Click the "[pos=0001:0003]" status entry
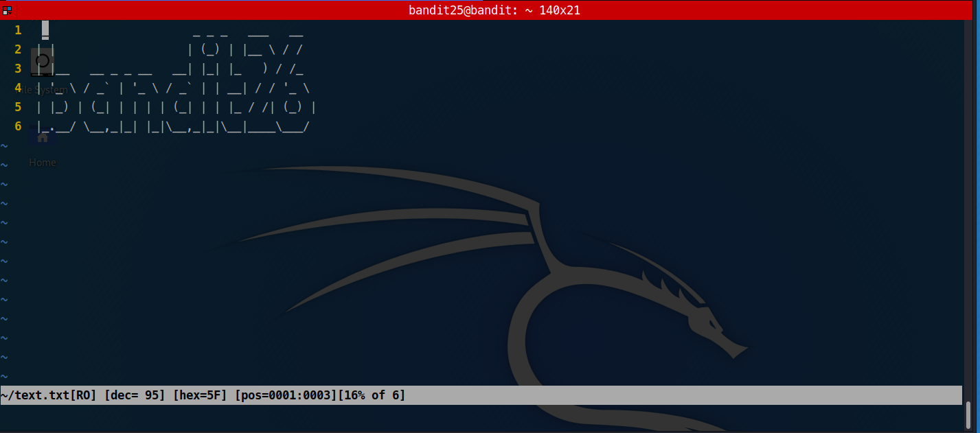The width and height of the screenshot is (980, 433). tap(286, 395)
